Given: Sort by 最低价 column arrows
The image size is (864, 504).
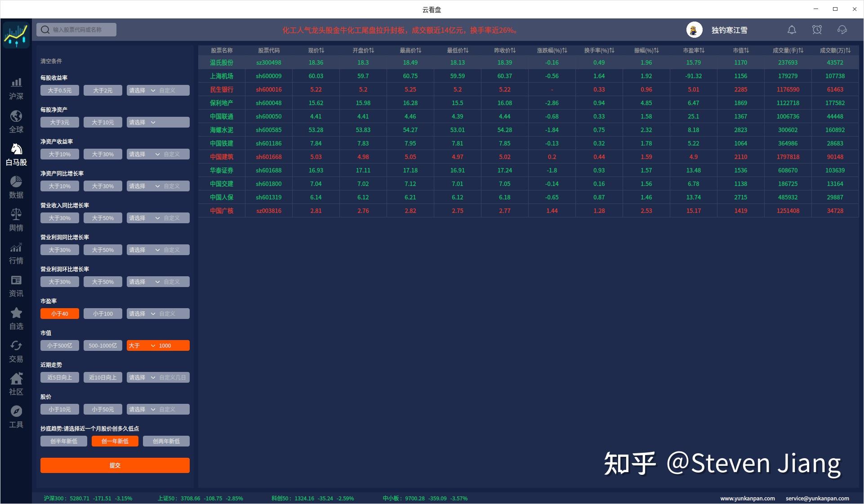Looking at the screenshot, I should point(466,50).
